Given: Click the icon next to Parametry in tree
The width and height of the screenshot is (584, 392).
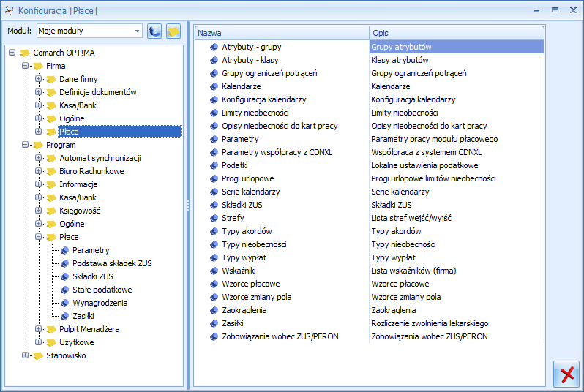Looking at the screenshot, I should (x=65, y=250).
